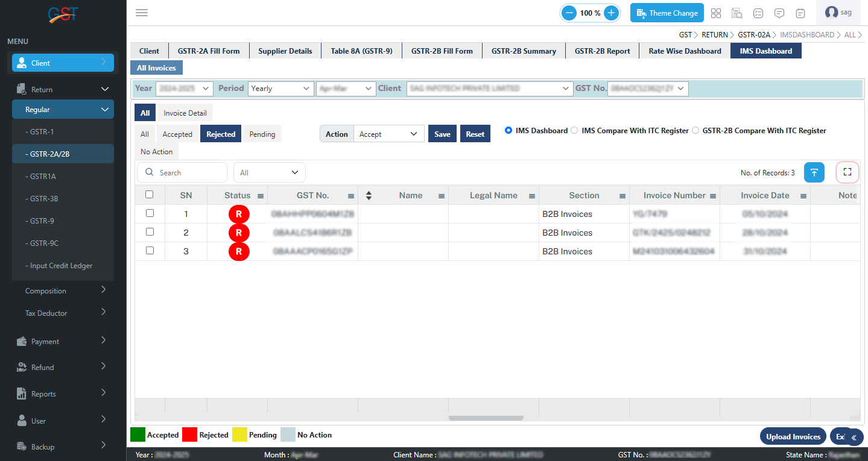Click the calendar notes icon in header
The image size is (868, 461).
800,13
